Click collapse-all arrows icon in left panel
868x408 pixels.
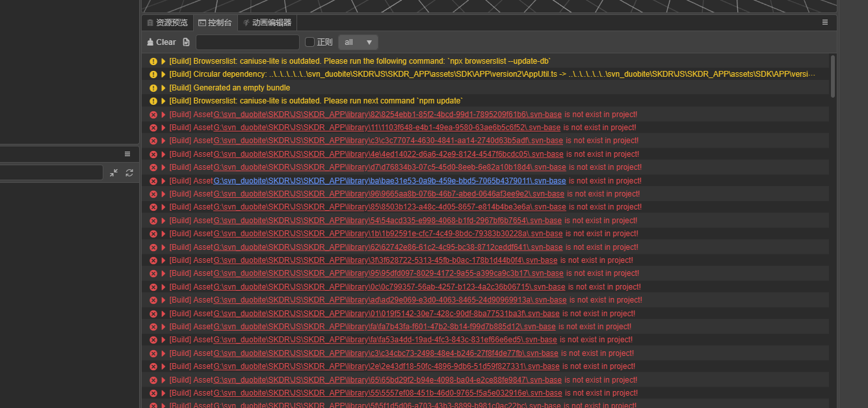click(x=114, y=172)
